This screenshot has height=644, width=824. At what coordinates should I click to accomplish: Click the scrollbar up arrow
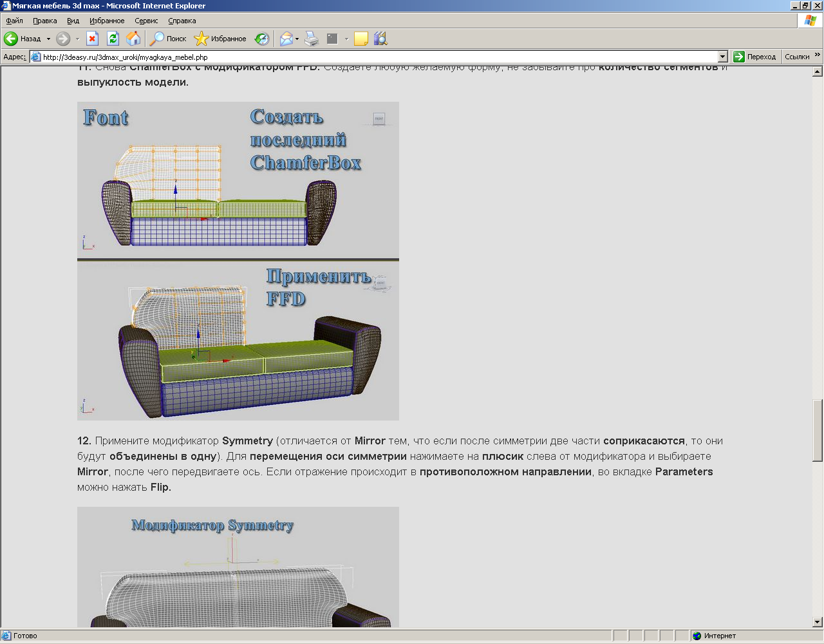point(818,70)
